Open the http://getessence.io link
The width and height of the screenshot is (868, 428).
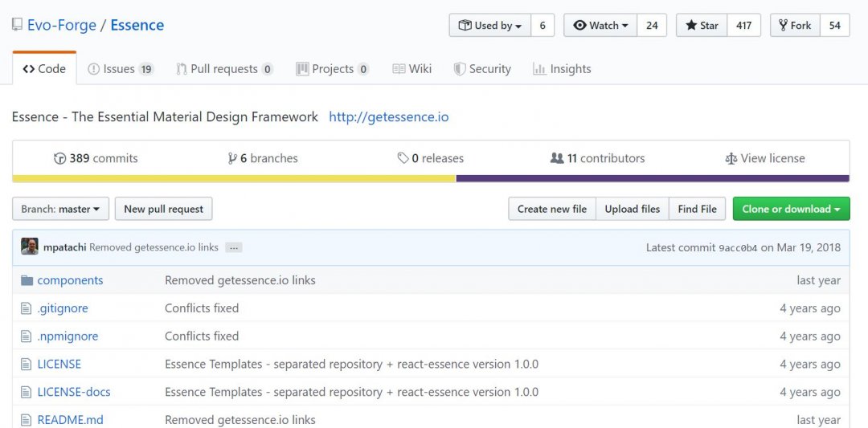point(389,117)
